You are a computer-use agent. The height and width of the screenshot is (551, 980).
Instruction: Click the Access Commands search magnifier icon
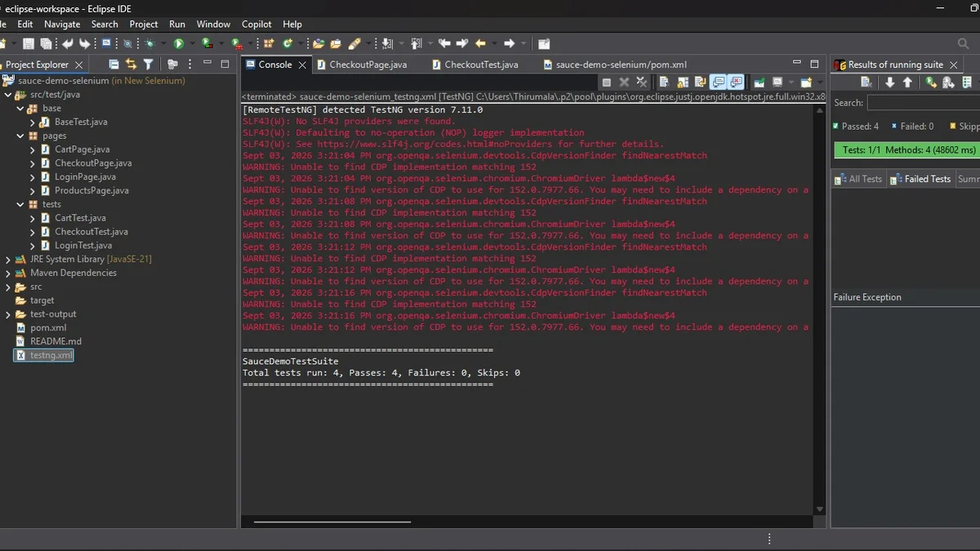tap(964, 43)
